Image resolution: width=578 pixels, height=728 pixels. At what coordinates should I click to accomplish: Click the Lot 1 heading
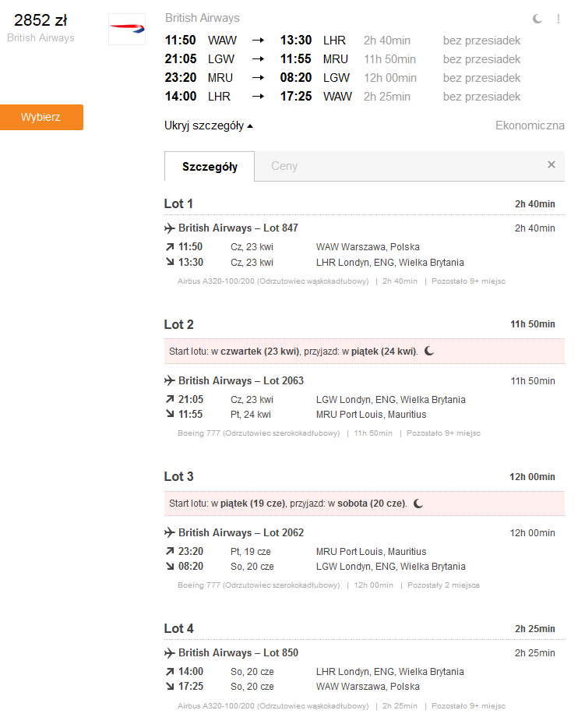pyautogui.click(x=178, y=203)
